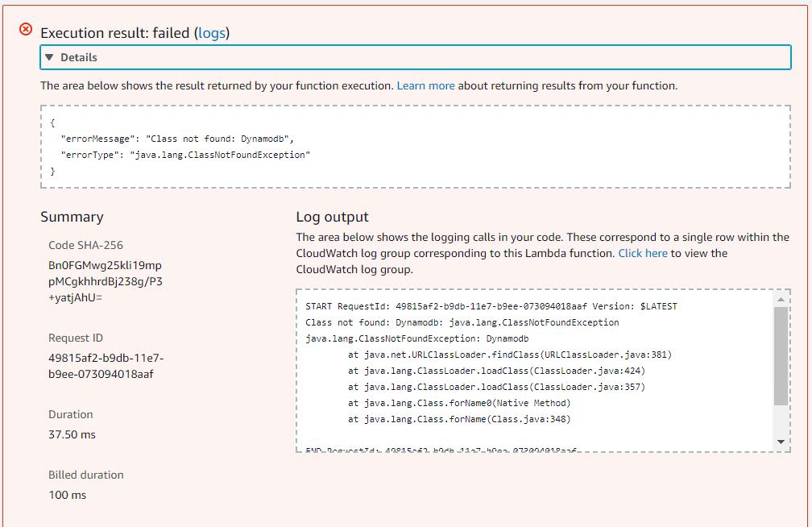This screenshot has height=527, width=812.
Task: Click the URLClassLoader.findClass stack trace line
Action: click(509, 355)
